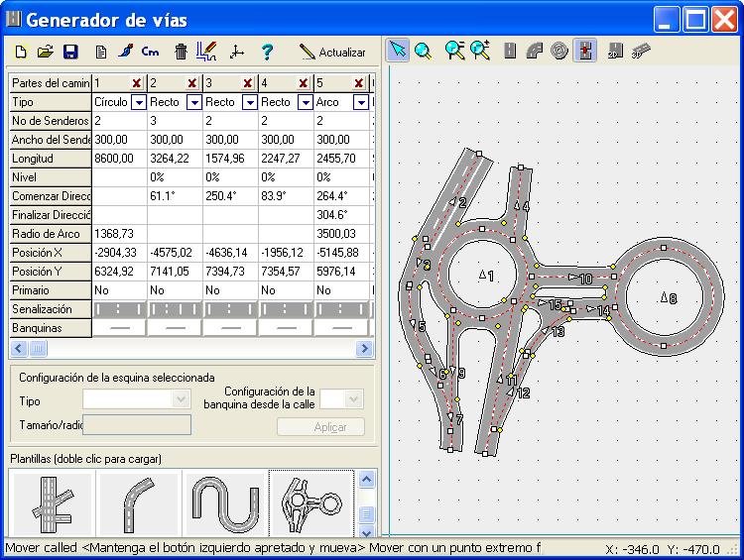The image size is (744, 560).
Task: Add a circular roundabout road
Action: (x=559, y=51)
